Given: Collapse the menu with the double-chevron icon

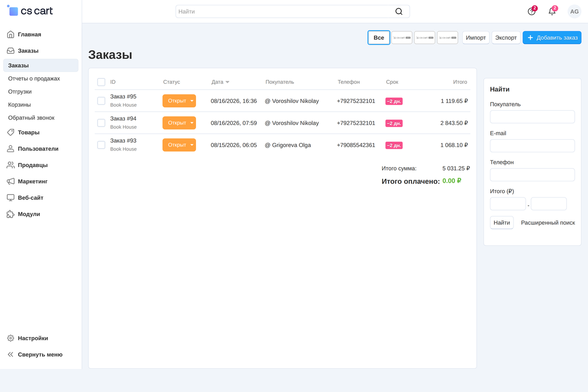Looking at the screenshot, I should point(10,354).
